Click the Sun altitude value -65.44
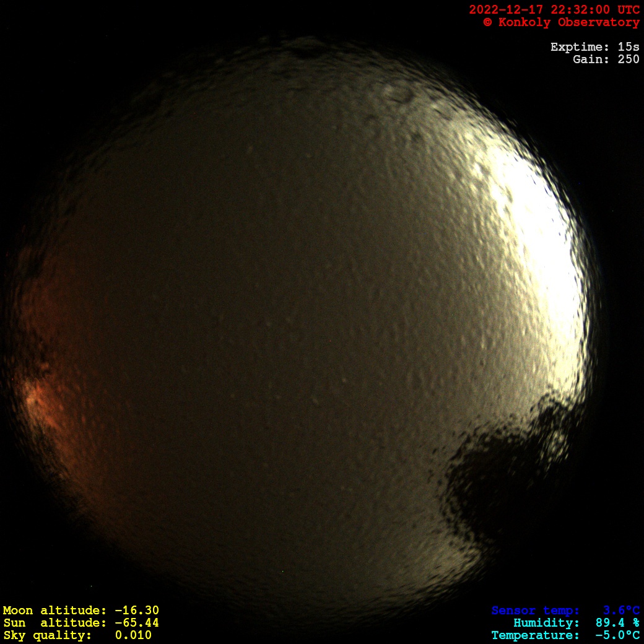Viewport: 644px width, 644px height. [137, 623]
